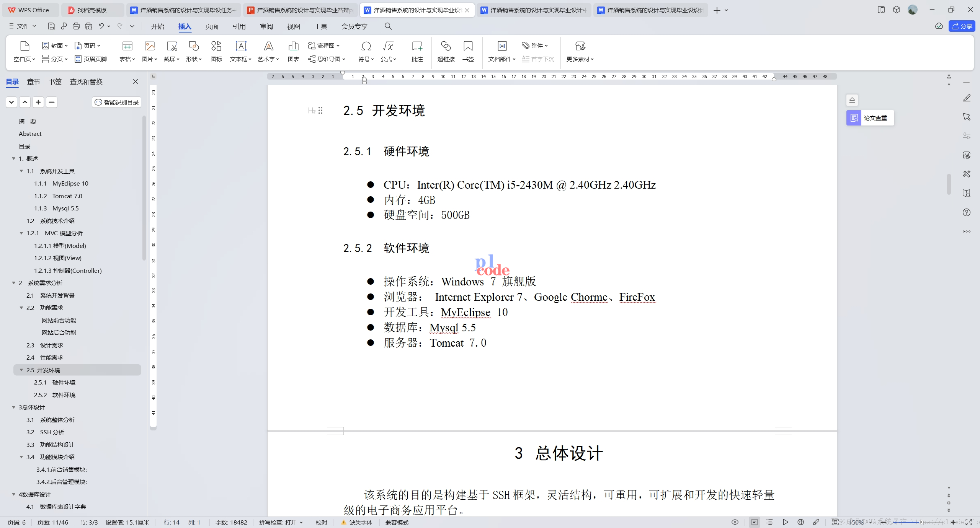Image resolution: width=980 pixels, height=528 pixels.
Task: Switch to the 引用 ribbon tab
Action: pyautogui.click(x=239, y=26)
